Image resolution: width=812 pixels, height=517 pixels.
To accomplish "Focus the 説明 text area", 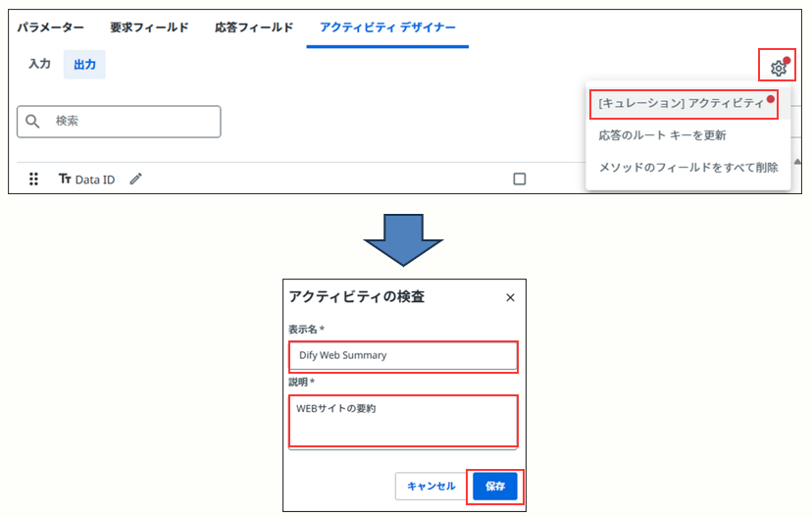I will click(x=403, y=420).
